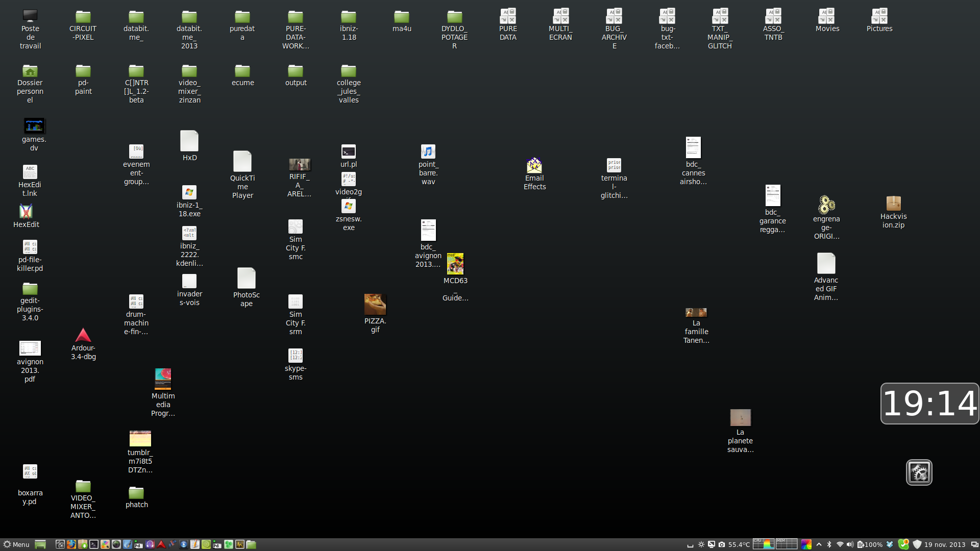Open the brightness sun indicator
Screen dimensions: 980x551
(x=701, y=544)
